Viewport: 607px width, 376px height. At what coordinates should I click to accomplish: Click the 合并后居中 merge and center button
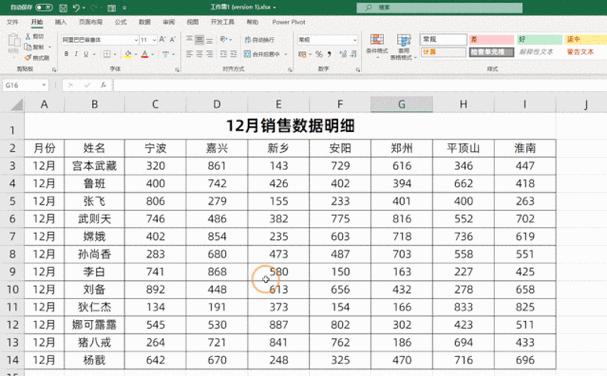coord(262,54)
